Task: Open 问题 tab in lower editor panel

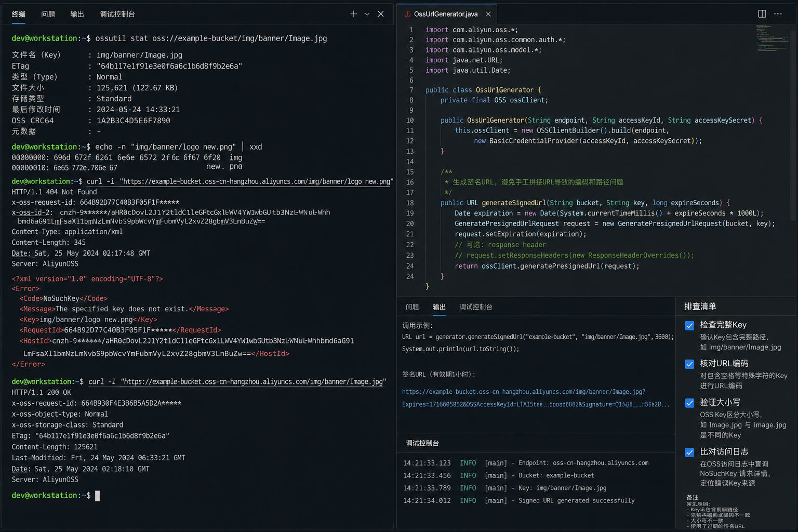Action: (x=413, y=307)
